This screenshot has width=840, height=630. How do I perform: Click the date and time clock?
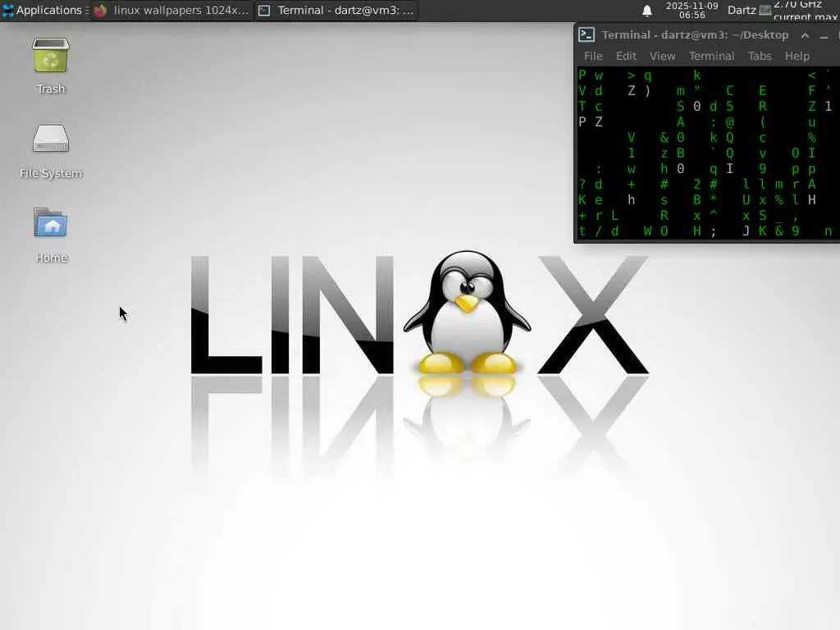pos(692,10)
